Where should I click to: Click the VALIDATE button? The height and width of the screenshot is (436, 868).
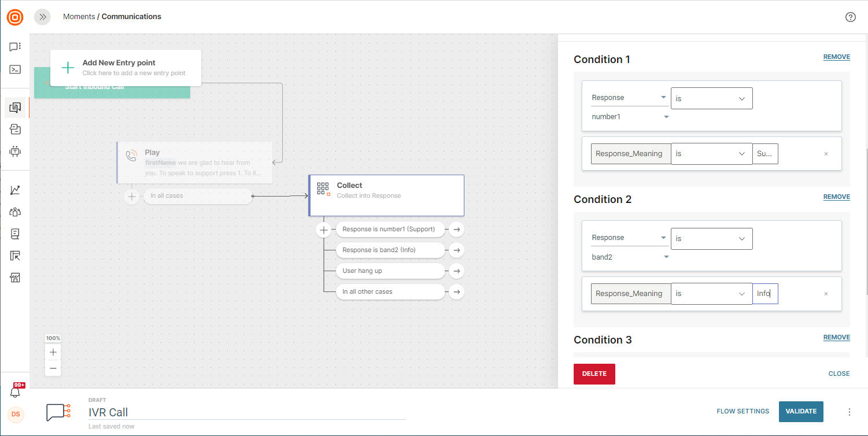point(801,411)
